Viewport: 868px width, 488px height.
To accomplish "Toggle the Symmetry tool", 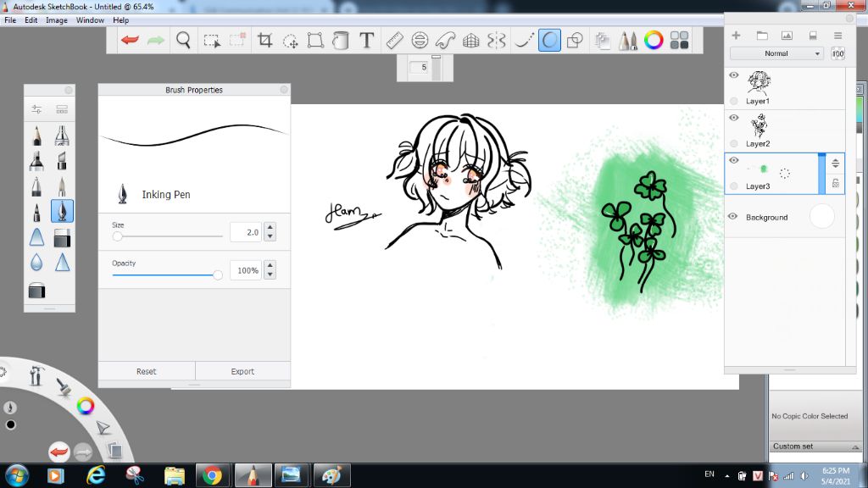I will click(497, 40).
